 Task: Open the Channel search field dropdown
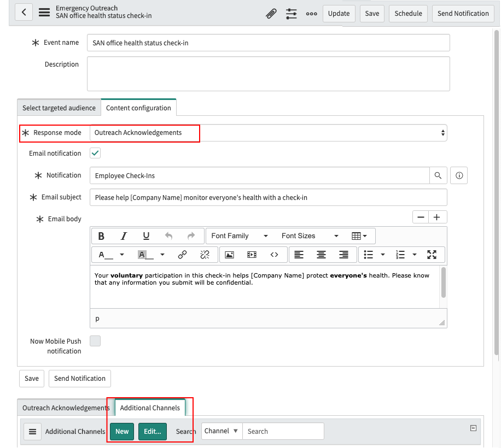(x=222, y=431)
